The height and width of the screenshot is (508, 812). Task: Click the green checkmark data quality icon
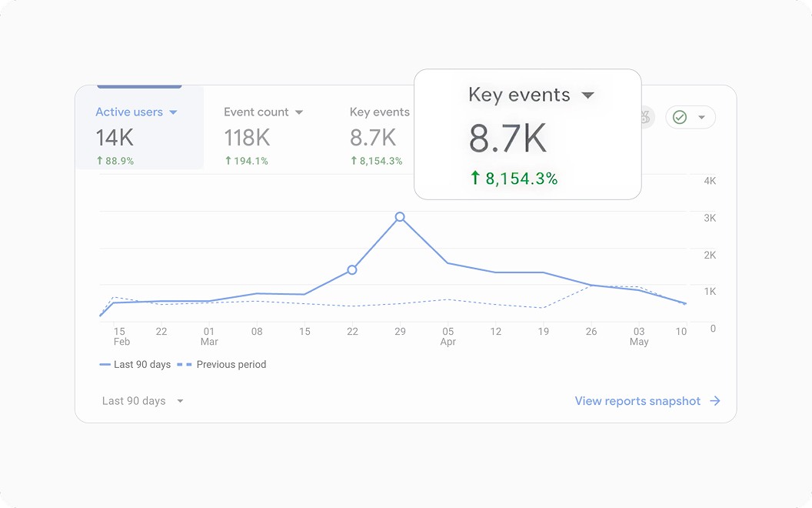[680, 118]
